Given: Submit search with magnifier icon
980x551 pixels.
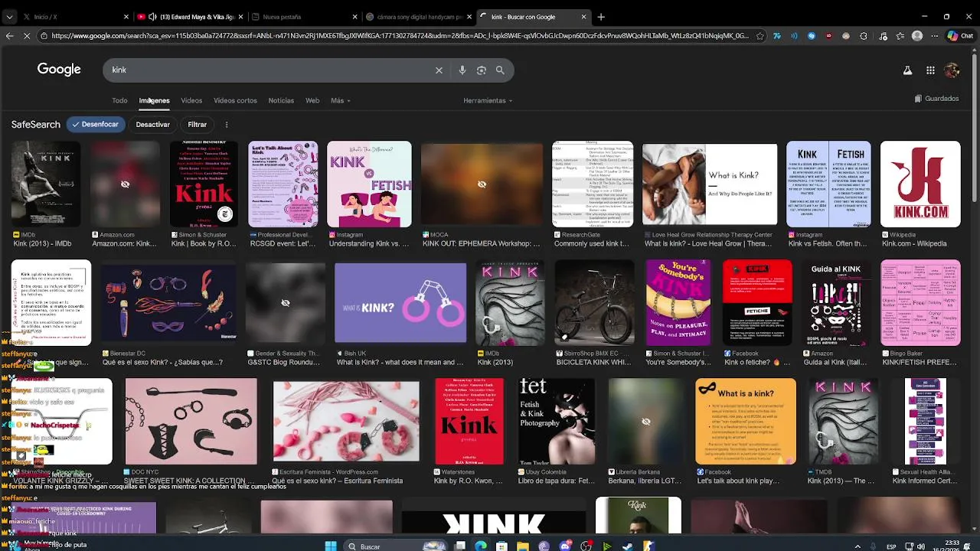Looking at the screenshot, I should [500, 70].
